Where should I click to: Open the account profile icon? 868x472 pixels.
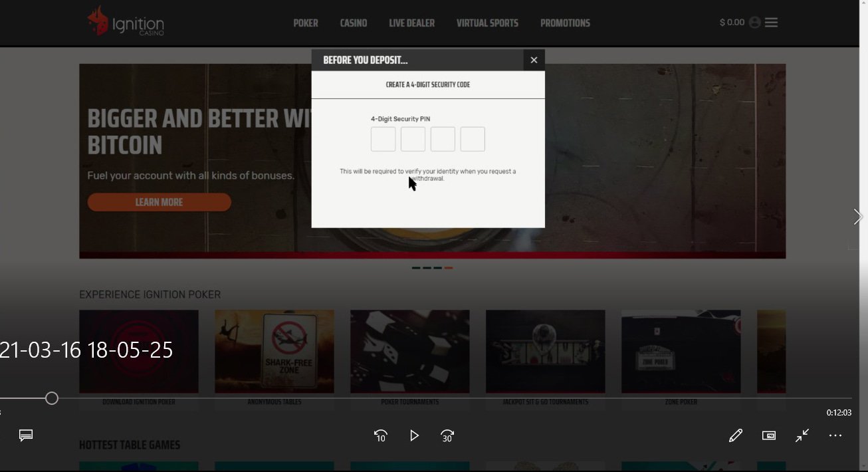[x=754, y=23]
